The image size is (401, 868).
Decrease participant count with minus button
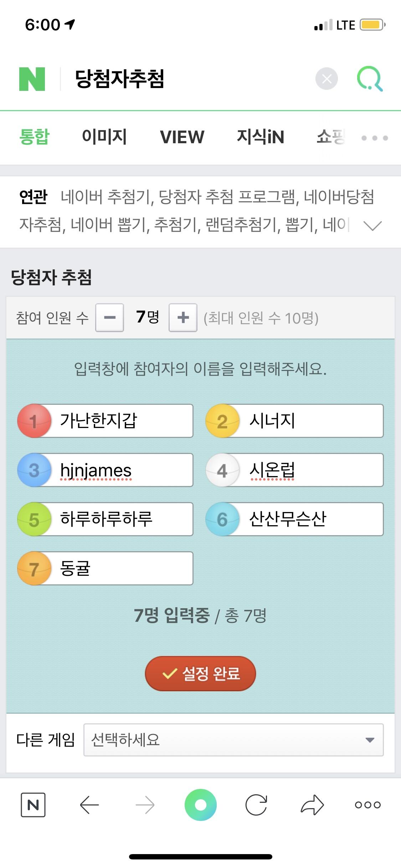110,317
